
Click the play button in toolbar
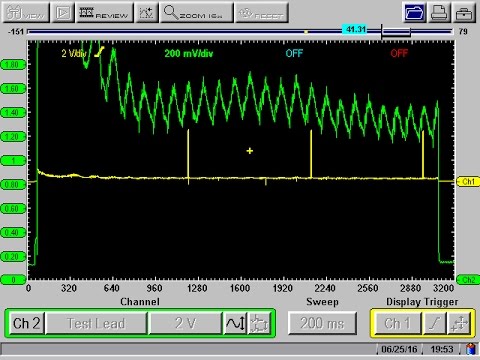point(63,13)
